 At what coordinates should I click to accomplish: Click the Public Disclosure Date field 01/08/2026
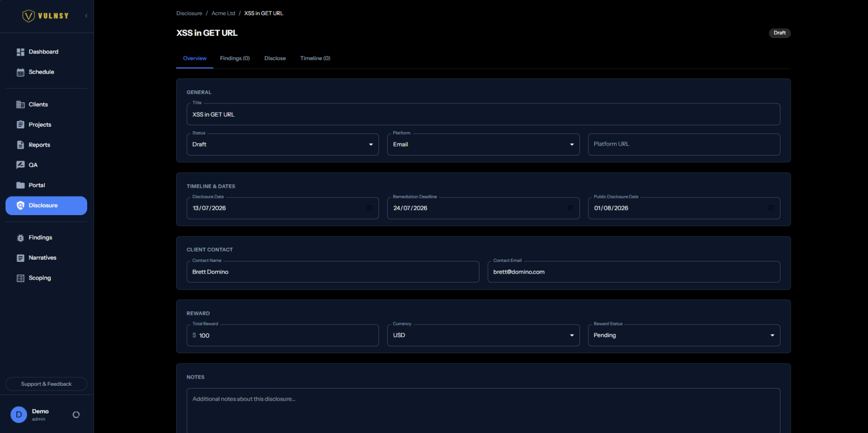click(684, 208)
